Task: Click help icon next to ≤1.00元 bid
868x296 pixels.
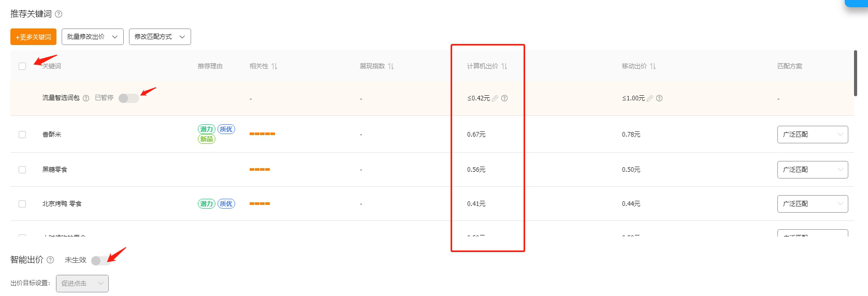Action: [x=659, y=98]
